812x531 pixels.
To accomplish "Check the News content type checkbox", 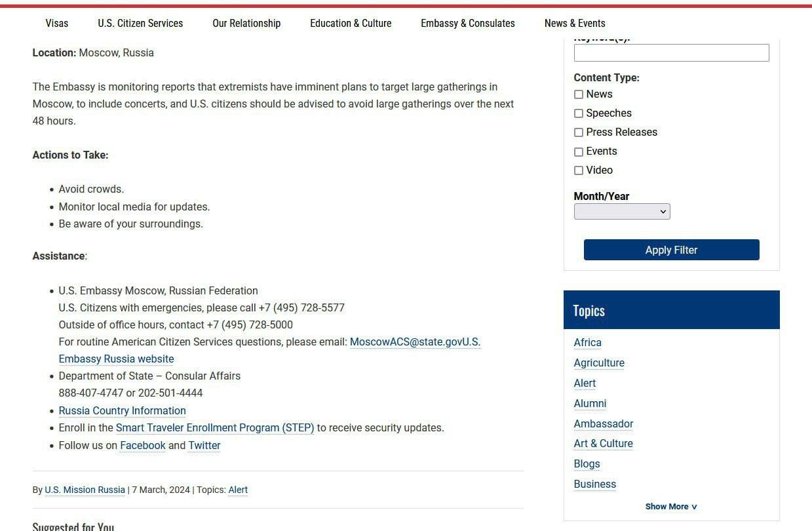I will pos(578,94).
